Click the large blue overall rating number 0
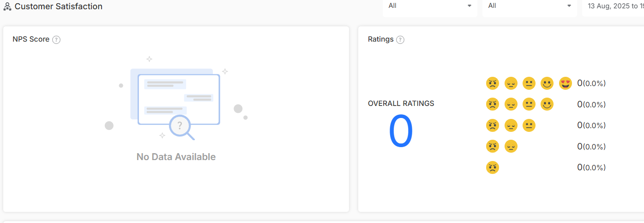Image resolution: width=644 pixels, height=223 pixels. tap(401, 132)
